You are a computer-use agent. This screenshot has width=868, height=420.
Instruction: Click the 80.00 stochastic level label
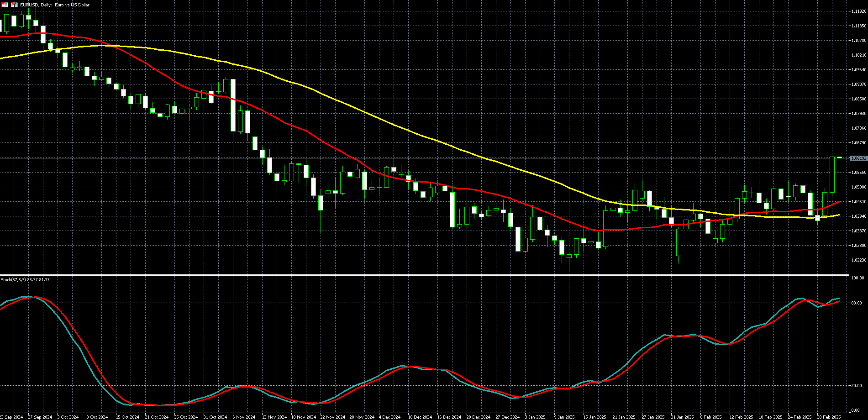(x=856, y=303)
